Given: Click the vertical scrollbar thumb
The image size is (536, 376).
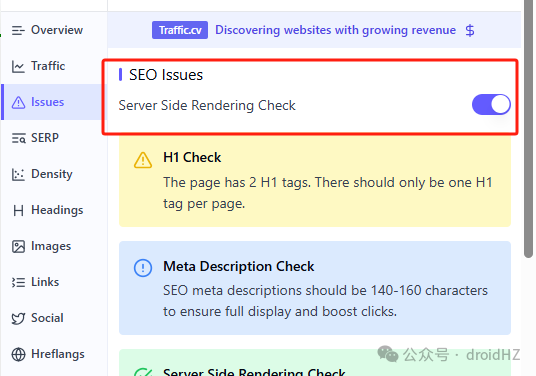Looking at the screenshot, I should (x=528, y=128).
